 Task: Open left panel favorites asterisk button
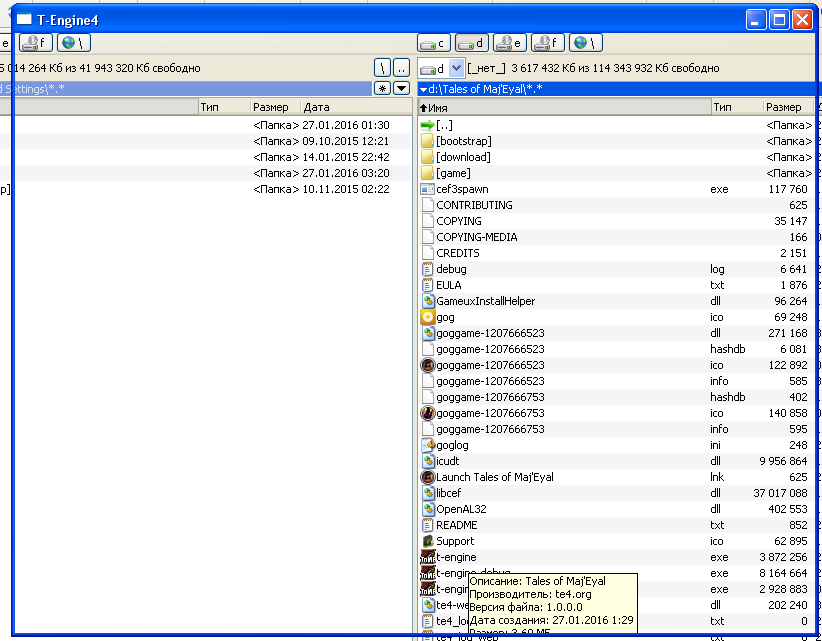click(x=382, y=88)
